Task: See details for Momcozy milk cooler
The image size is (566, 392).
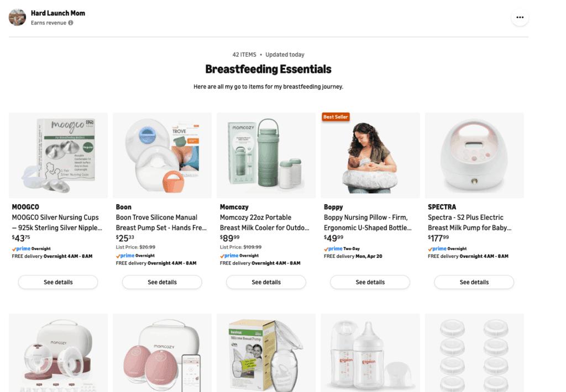Action: [x=266, y=282]
